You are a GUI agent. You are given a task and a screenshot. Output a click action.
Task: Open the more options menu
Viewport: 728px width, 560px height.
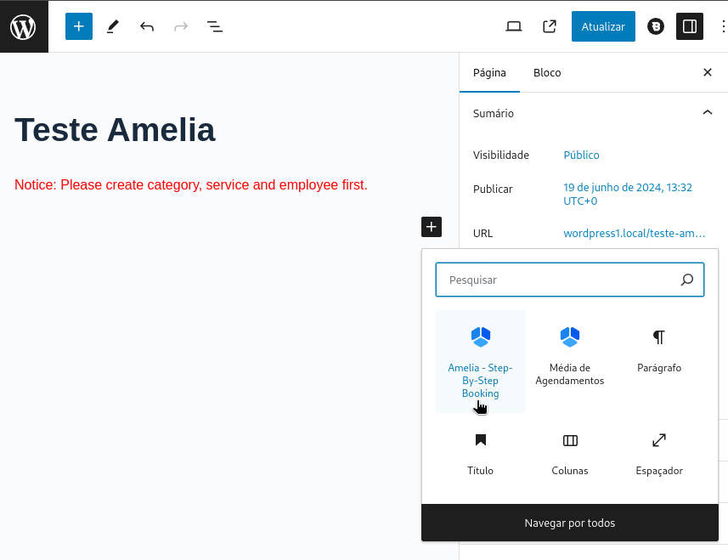point(722,26)
